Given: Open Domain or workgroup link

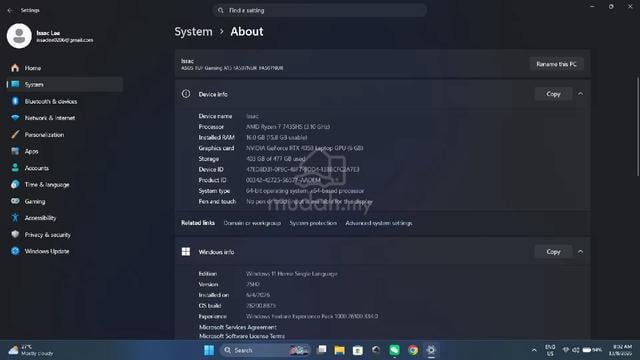Looking at the screenshot, I should click(252, 223).
